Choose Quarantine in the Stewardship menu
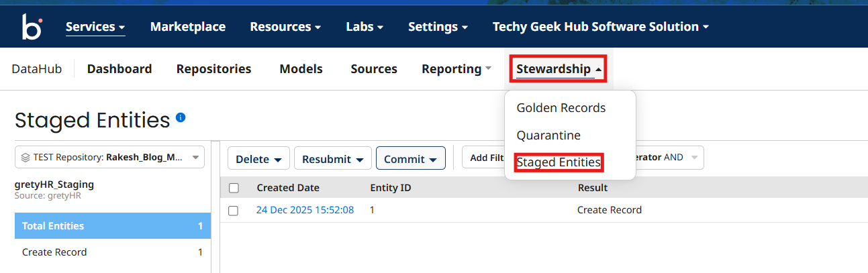This screenshot has height=273, width=868. (x=548, y=135)
